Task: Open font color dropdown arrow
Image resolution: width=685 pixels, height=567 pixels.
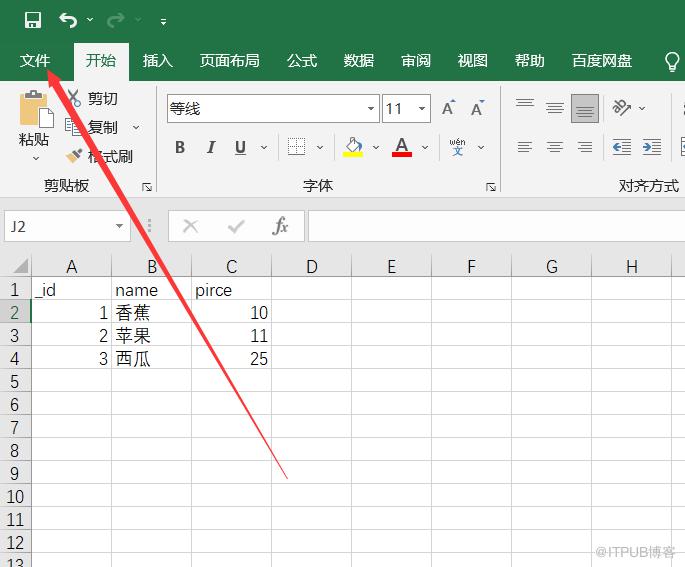Action: 425,148
